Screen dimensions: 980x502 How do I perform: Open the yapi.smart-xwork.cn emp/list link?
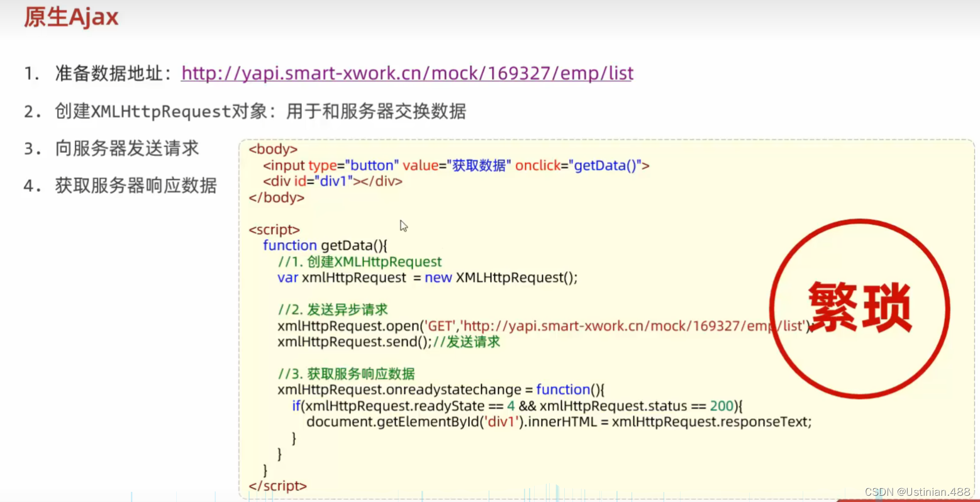[407, 74]
